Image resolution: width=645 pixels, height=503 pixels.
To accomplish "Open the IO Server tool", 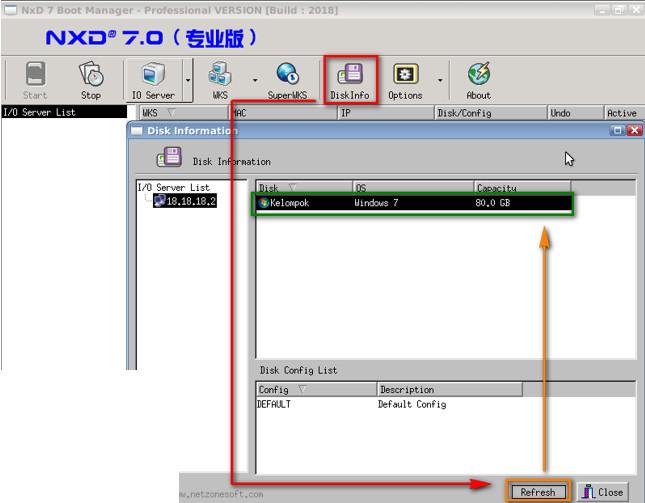I will click(x=153, y=81).
